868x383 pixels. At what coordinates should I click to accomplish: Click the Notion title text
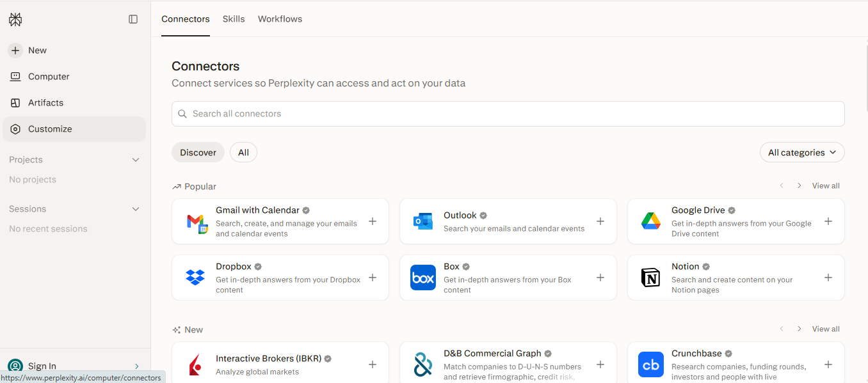pyautogui.click(x=685, y=267)
